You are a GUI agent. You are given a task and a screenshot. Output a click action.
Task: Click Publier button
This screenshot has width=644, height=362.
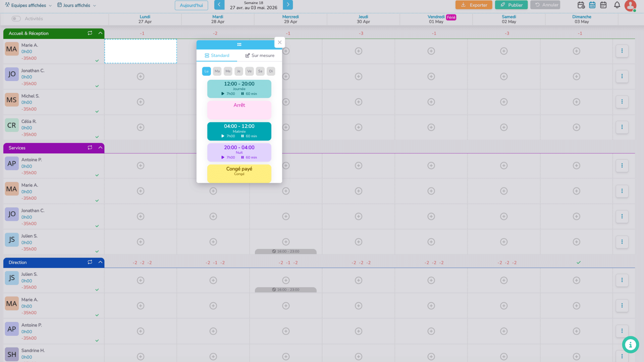[511, 5]
